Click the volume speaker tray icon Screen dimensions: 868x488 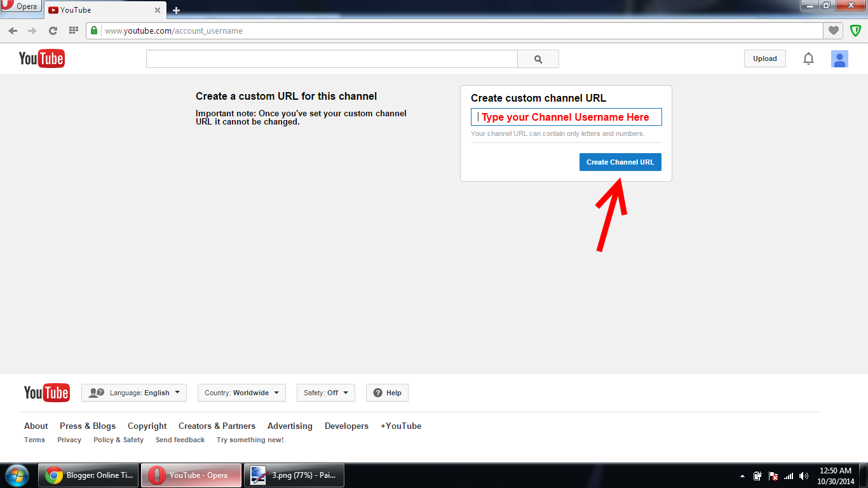pos(804,476)
